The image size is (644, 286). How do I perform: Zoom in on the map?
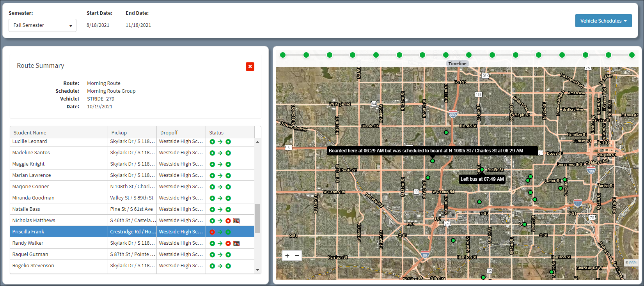click(x=287, y=256)
